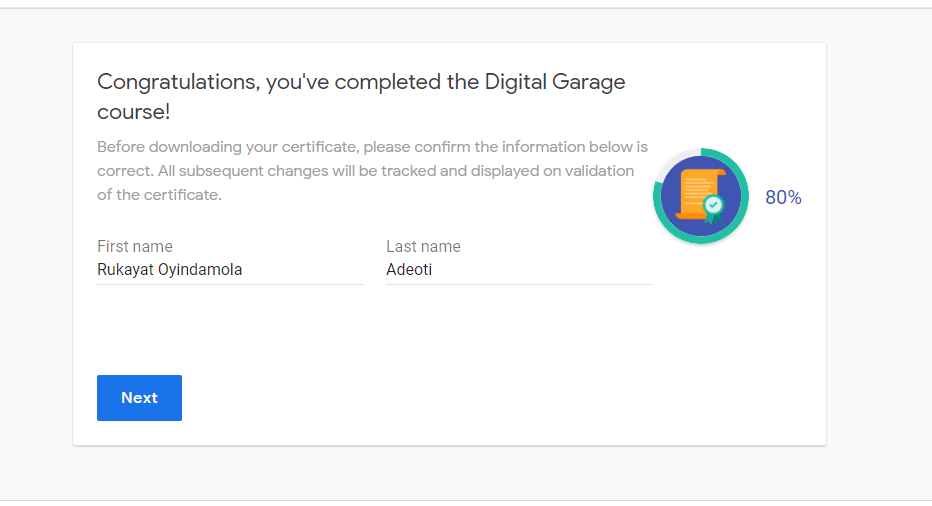Click the underline beneath Last name field
The image size is (932, 506).
(519, 284)
